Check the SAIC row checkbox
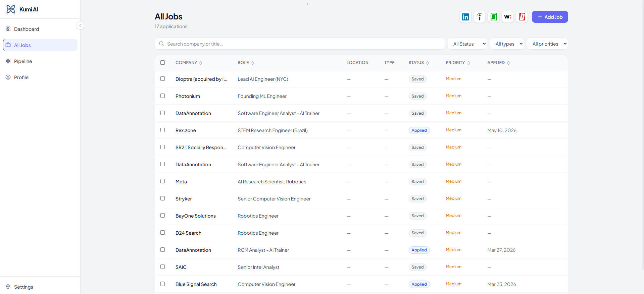This screenshot has height=294, width=644. point(163,267)
